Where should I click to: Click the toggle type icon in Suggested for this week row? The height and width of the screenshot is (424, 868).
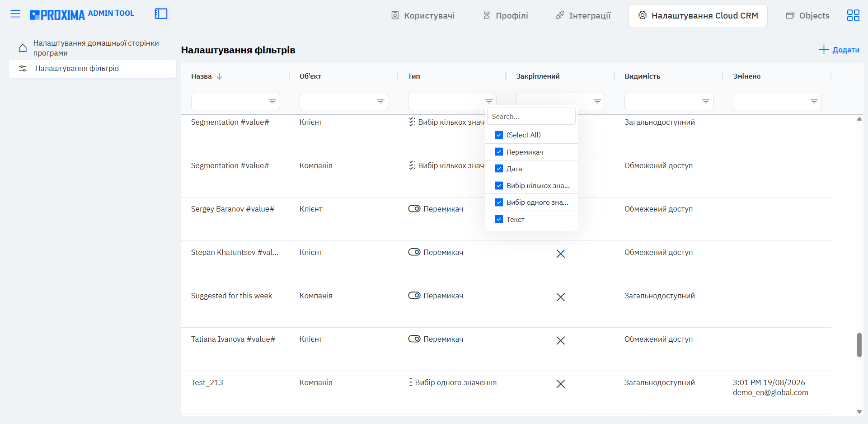pyautogui.click(x=414, y=296)
